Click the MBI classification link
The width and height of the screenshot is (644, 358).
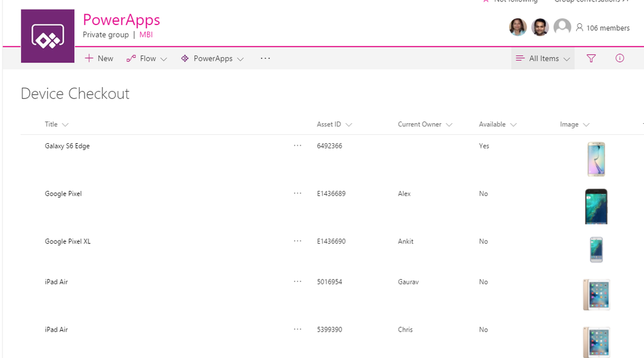(x=146, y=35)
